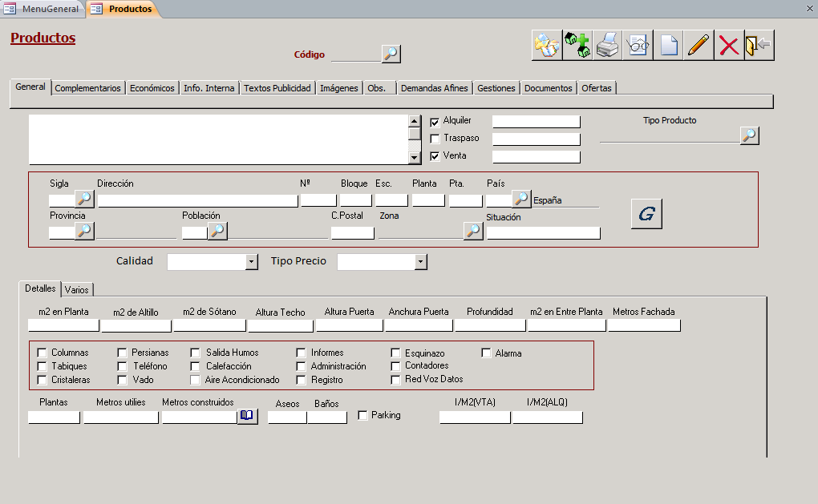818x504 pixels.
Task: Show the Imágenes tab
Action: coord(339,88)
